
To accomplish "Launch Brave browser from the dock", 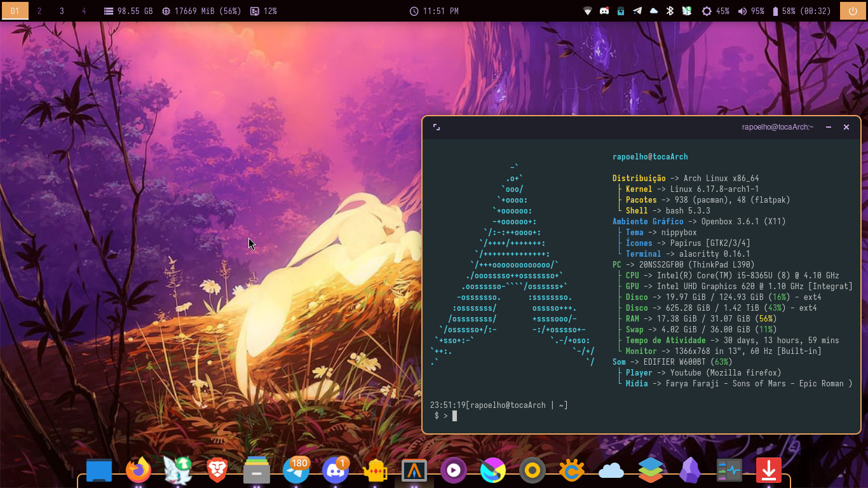I will [x=217, y=471].
